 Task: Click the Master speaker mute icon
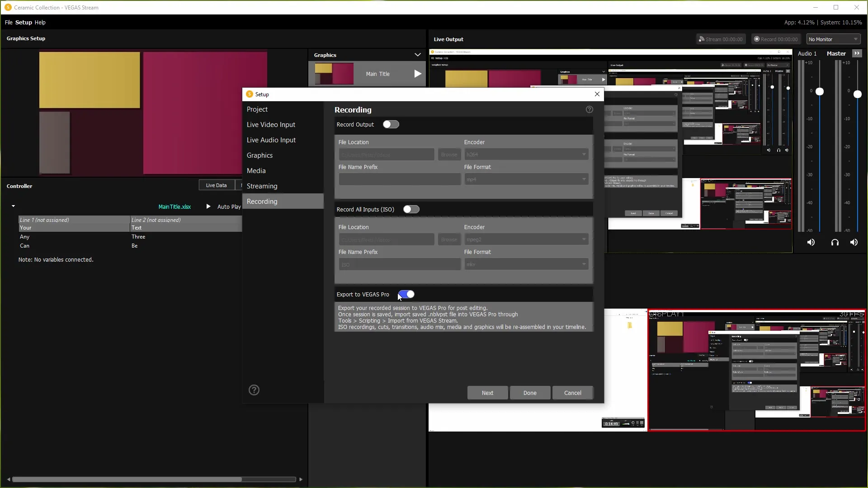[854, 243]
